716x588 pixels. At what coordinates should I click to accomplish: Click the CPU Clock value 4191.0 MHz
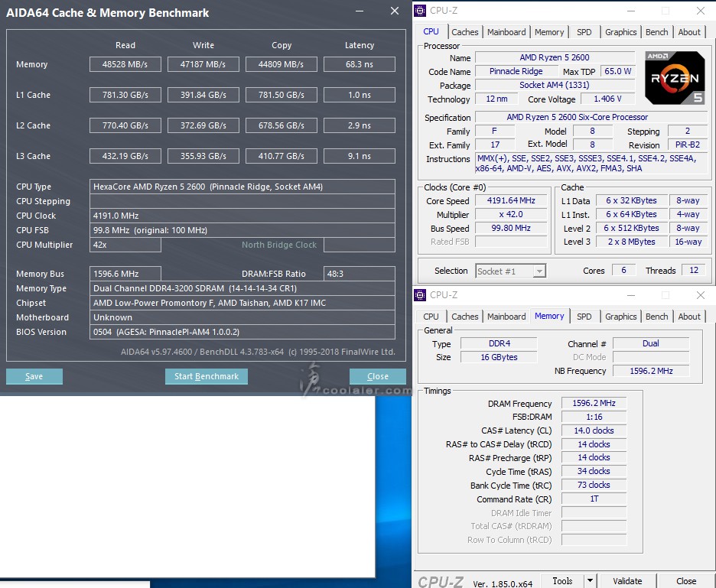pos(242,216)
